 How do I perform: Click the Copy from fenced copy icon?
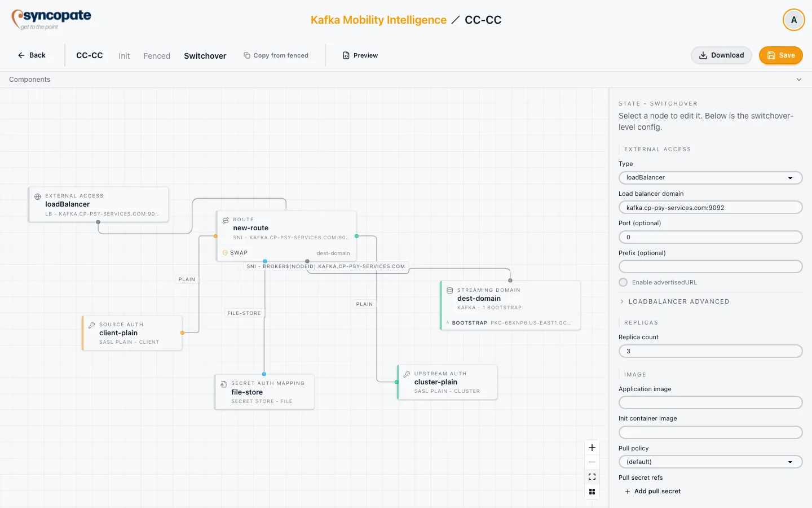click(x=247, y=55)
